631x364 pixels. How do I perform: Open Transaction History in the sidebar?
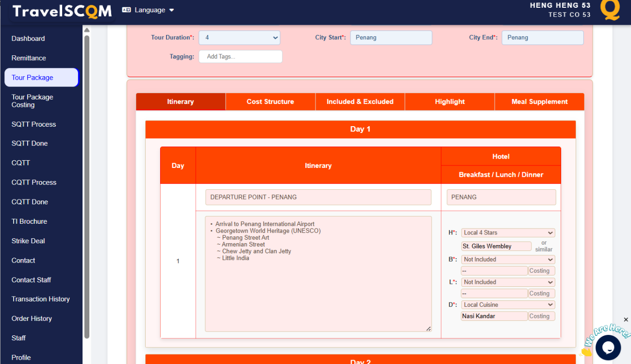41,299
